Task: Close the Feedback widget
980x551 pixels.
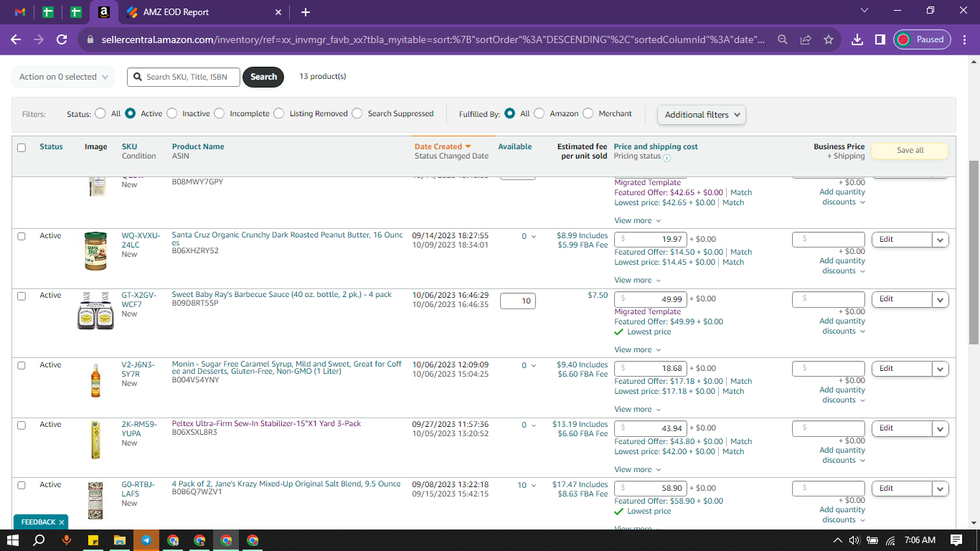Action: pos(62,522)
